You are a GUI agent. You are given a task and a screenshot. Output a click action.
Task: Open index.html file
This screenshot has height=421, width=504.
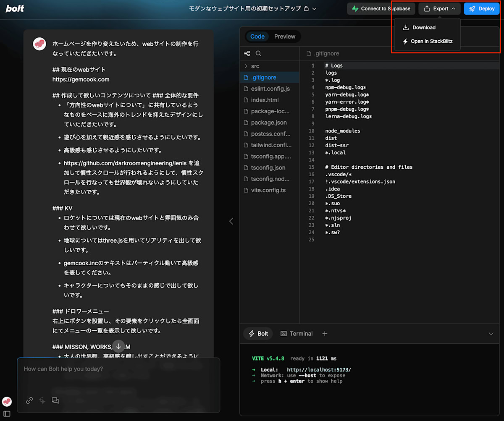click(x=269, y=100)
